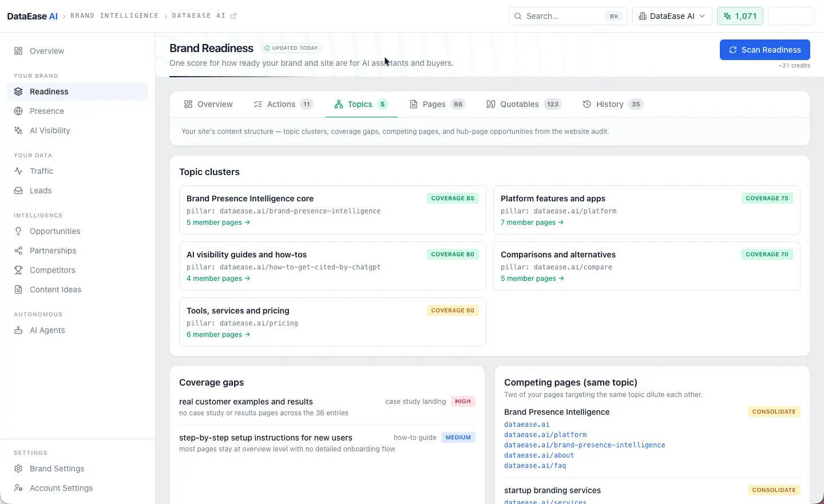Click the Presence globe icon

[x=18, y=111]
